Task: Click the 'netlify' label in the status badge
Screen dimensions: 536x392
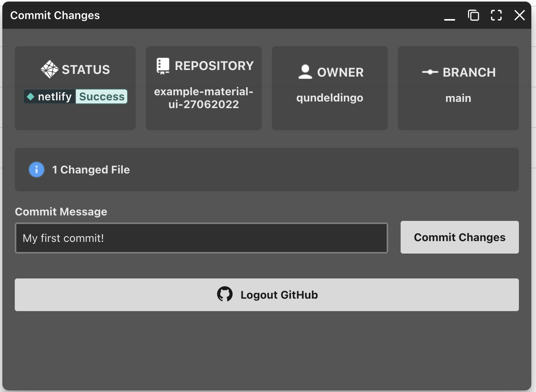Action: tap(54, 96)
